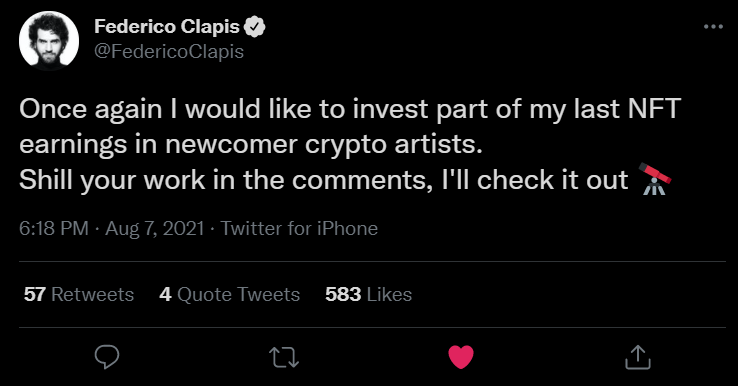The image size is (738, 386).
Task: Open Federico Clapis profile picture
Action: coord(49,40)
